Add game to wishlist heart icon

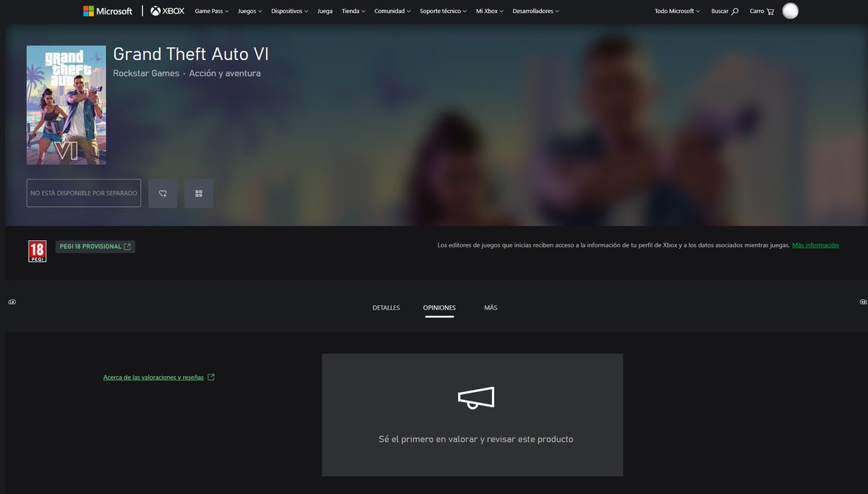pyautogui.click(x=163, y=193)
